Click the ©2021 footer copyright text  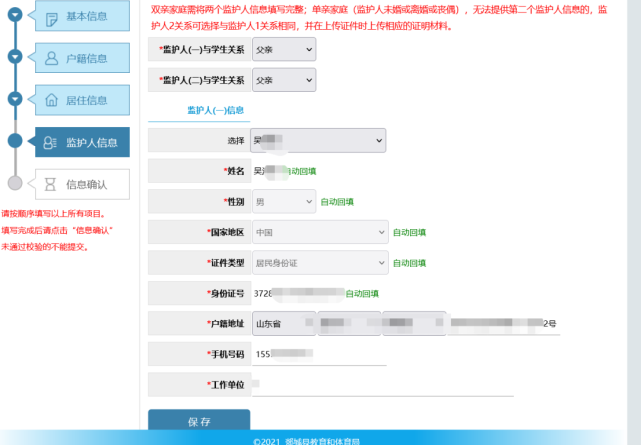tap(306, 441)
